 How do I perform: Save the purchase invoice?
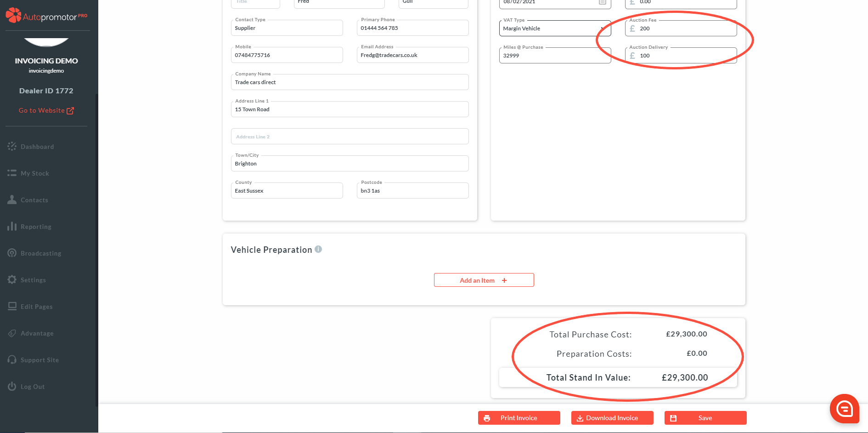(x=705, y=418)
